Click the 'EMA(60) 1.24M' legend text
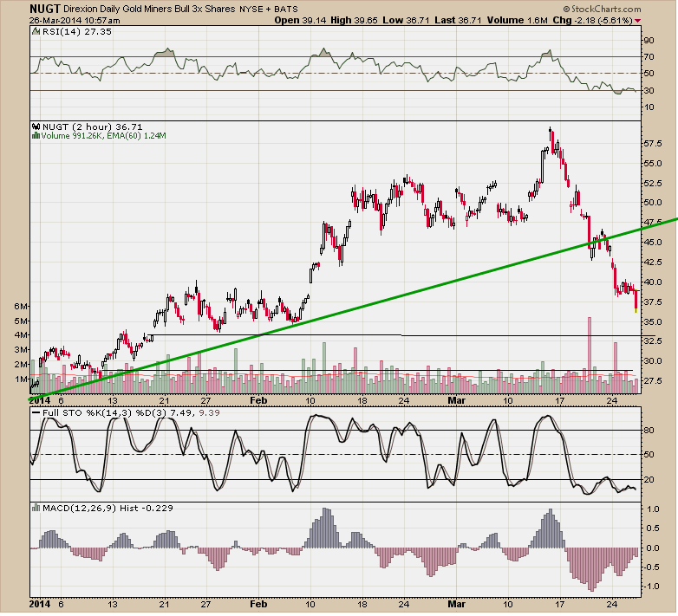The height and width of the screenshot is (616, 678). (136, 136)
